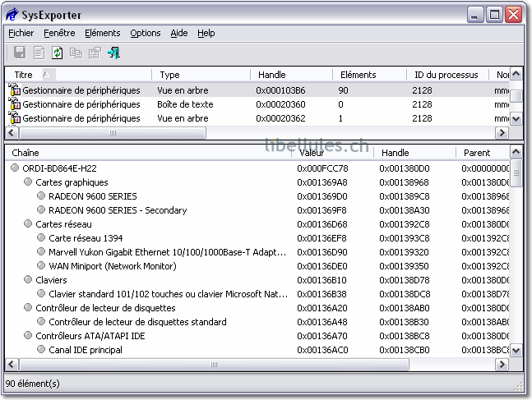Click the Copy items toolbar icon
This screenshot has width=532, height=400.
tap(76, 53)
